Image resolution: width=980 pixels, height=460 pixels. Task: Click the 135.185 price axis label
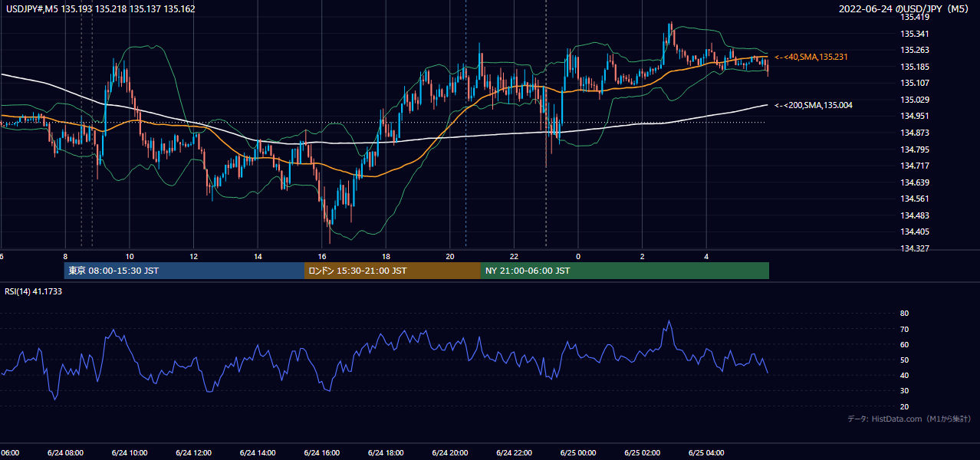915,67
